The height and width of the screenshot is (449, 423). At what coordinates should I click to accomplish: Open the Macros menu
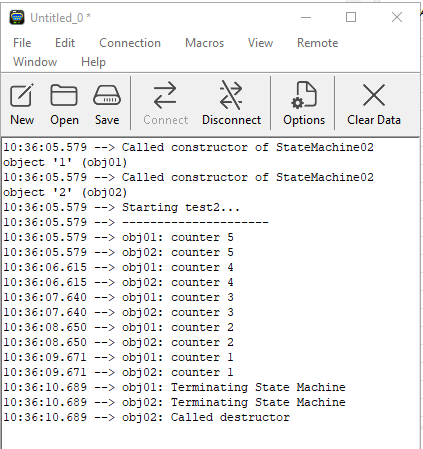pyautogui.click(x=204, y=43)
